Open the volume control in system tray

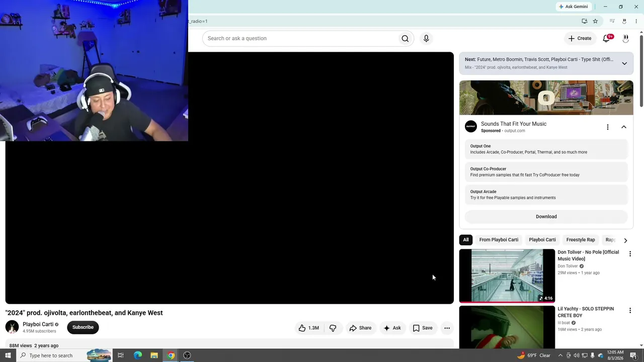coord(577,355)
